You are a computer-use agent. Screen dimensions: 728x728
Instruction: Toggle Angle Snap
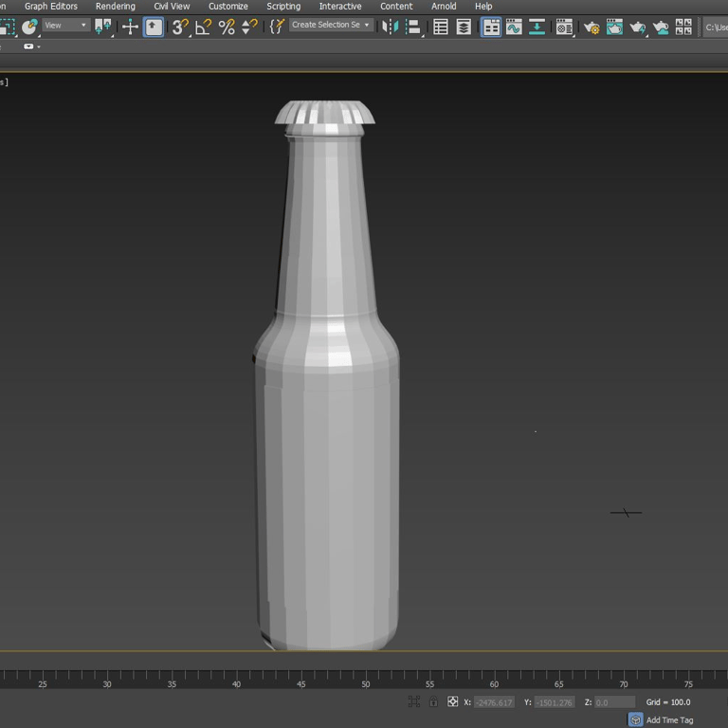[x=204, y=27]
